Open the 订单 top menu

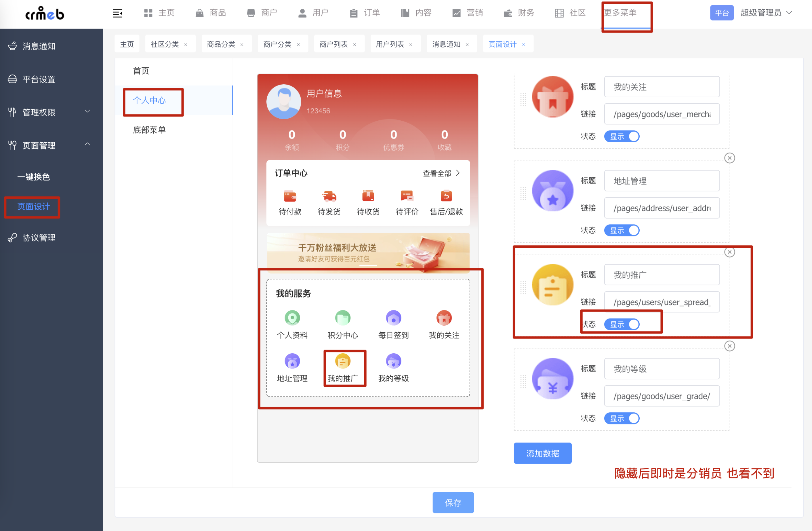tap(365, 13)
